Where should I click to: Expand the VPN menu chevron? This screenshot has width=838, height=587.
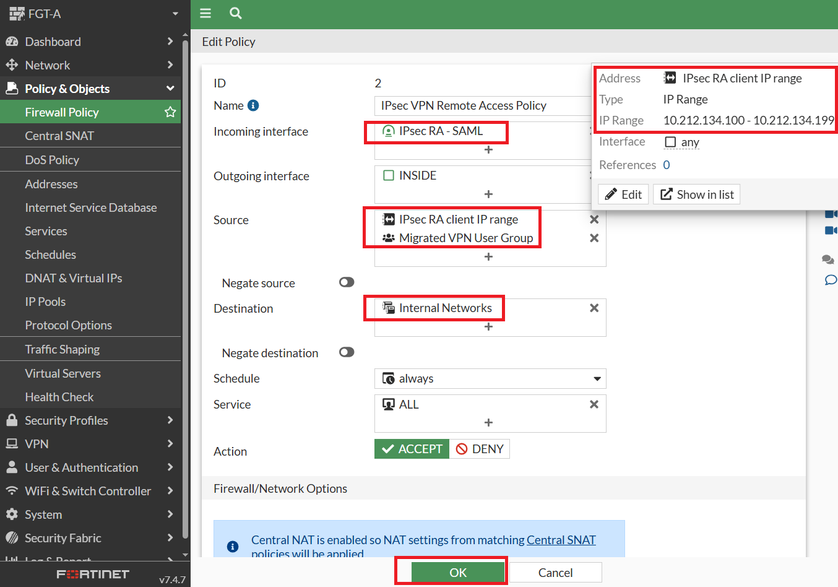(170, 444)
